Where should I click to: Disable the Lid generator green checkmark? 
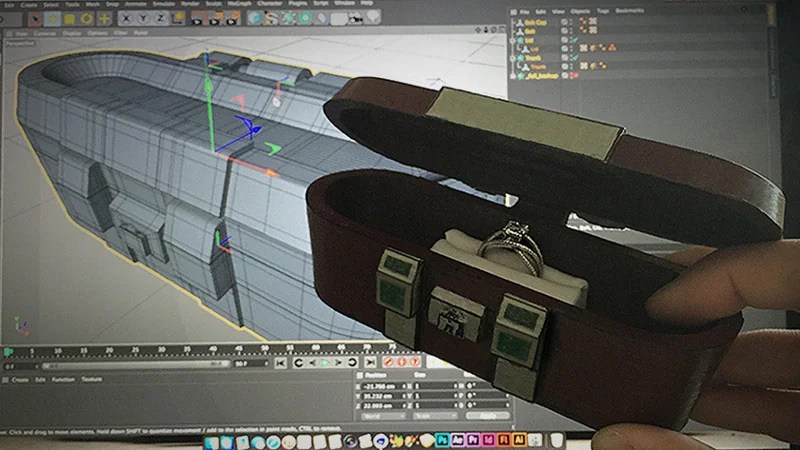(x=574, y=40)
